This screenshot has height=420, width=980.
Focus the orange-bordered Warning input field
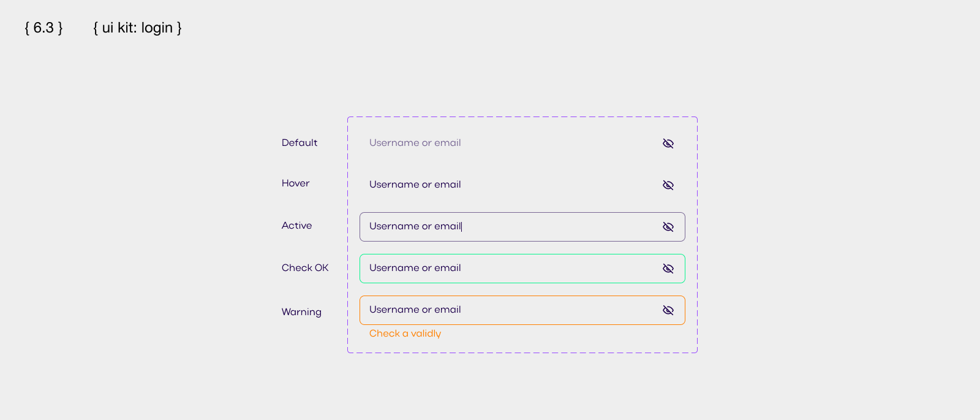click(551, 310)
